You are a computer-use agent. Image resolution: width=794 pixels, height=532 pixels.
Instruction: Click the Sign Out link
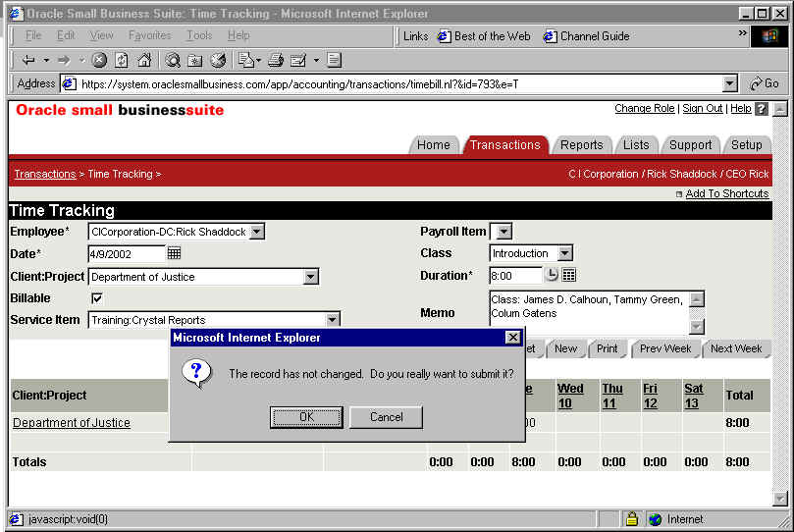pos(703,108)
